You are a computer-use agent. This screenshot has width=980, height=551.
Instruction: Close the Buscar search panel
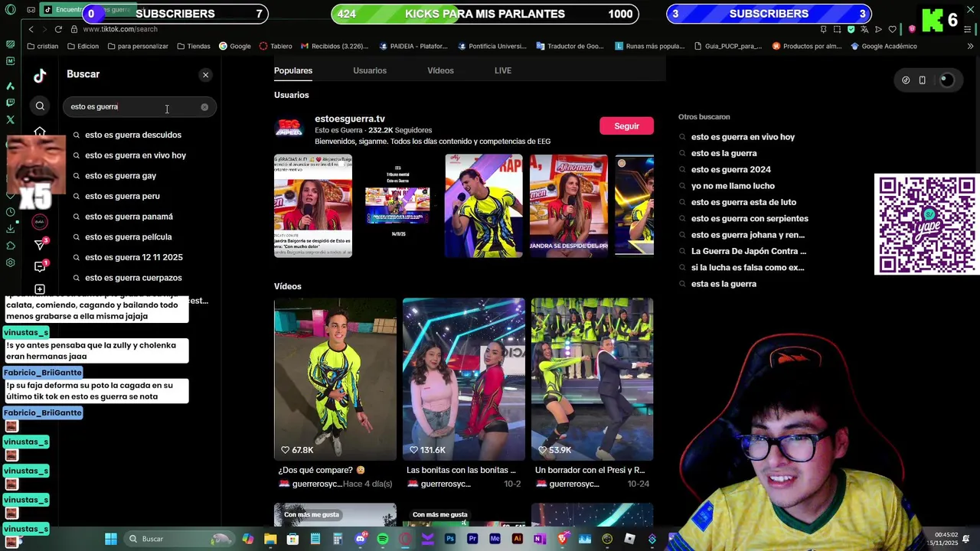205,75
